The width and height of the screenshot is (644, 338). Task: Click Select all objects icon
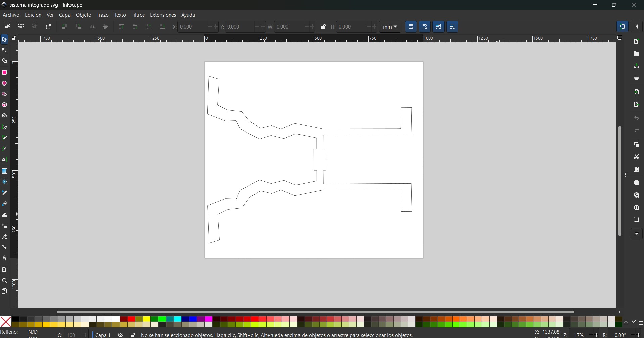pos(7,27)
